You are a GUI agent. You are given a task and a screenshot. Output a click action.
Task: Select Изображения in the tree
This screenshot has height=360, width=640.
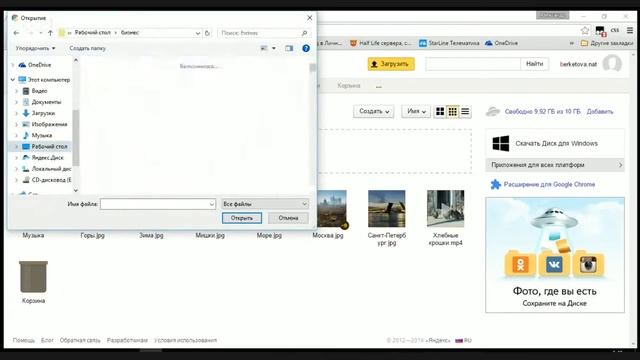point(49,124)
